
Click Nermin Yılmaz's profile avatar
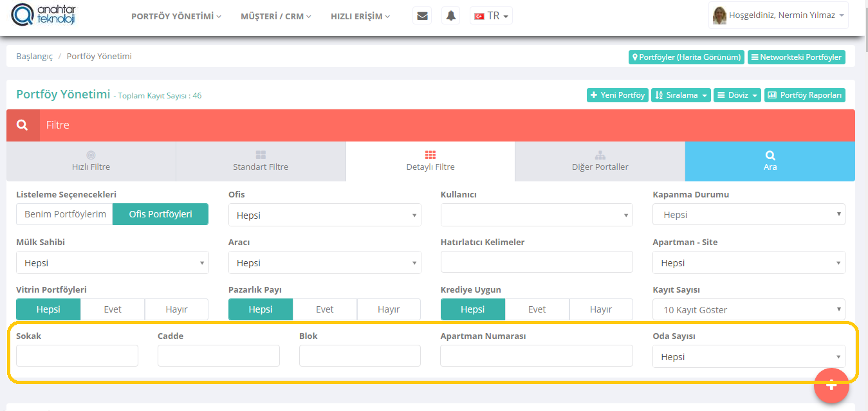[x=719, y=15]
